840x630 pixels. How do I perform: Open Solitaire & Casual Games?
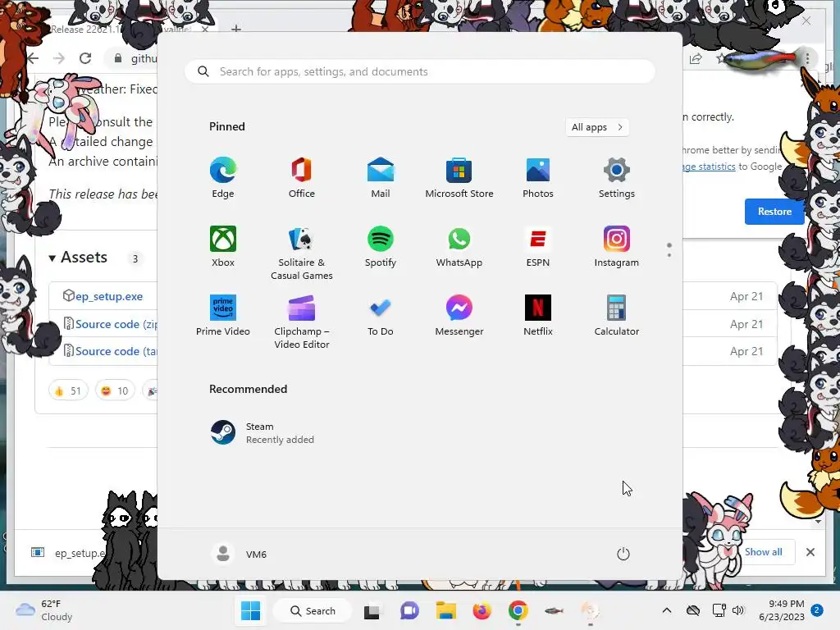point(302,253)
